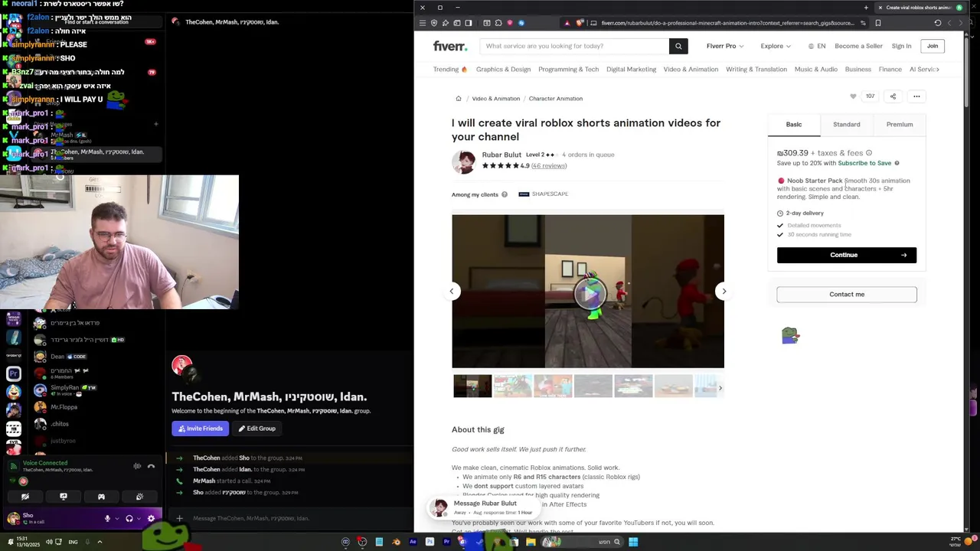
Task: Open Fiverr Pro dropdown
Action: coord(724,46)
